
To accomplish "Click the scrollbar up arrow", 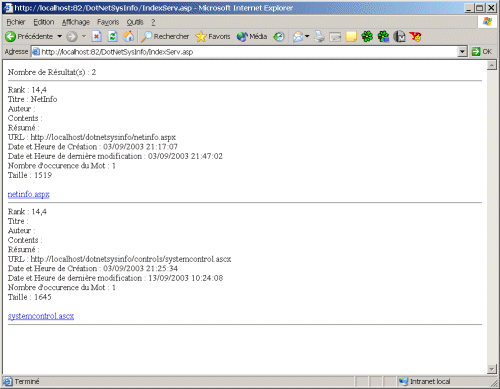I will pyautogui.click(x=492, y=65).
